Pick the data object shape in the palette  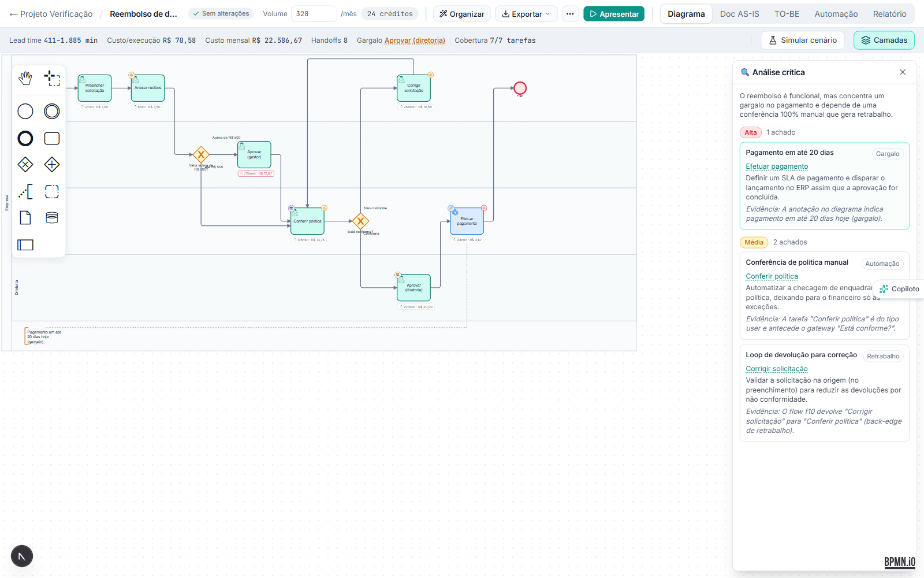coord(25,217)
